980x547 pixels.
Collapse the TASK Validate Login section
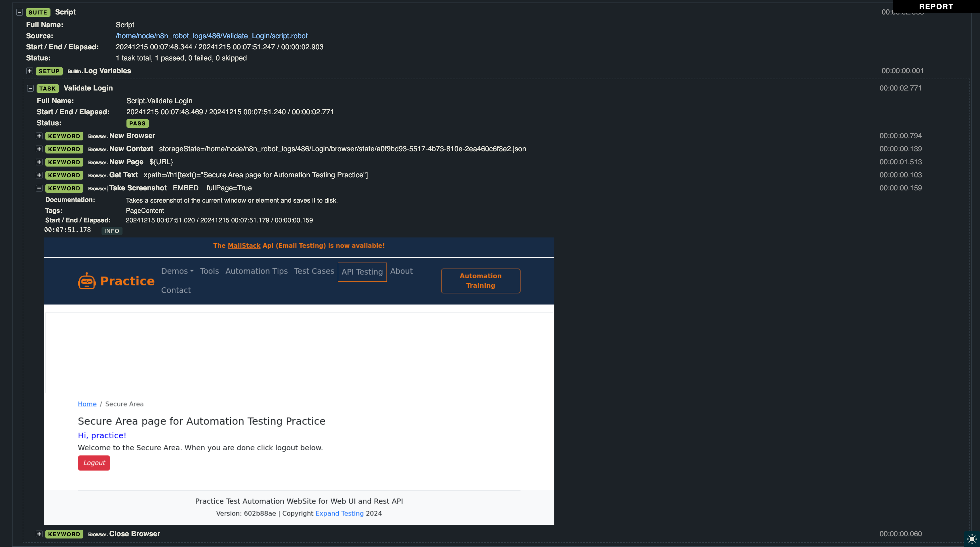point(29,88)
